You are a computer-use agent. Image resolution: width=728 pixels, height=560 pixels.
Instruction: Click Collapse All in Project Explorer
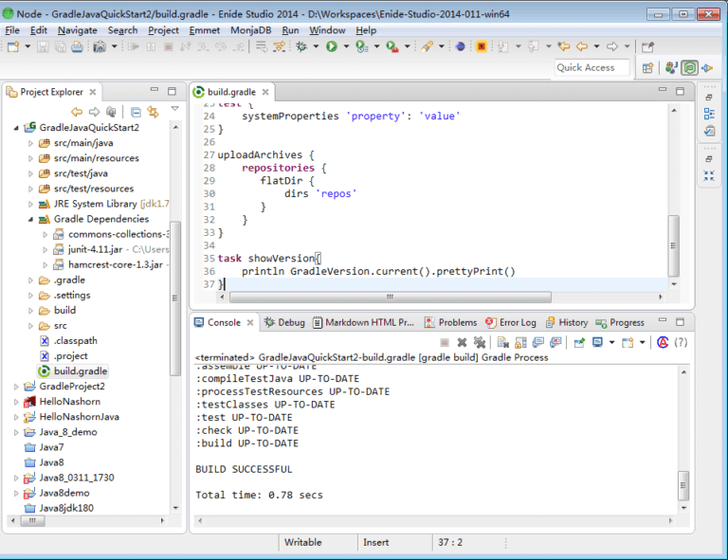[136, 112]
